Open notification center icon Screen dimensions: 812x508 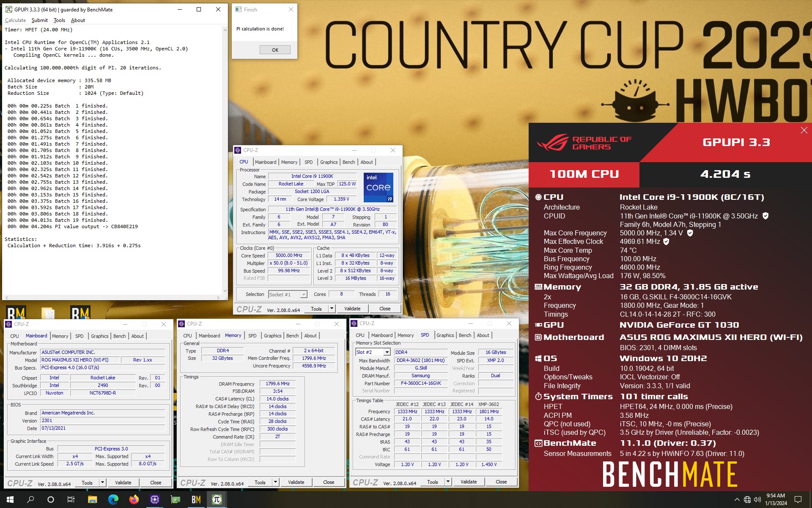click(798, 500)
